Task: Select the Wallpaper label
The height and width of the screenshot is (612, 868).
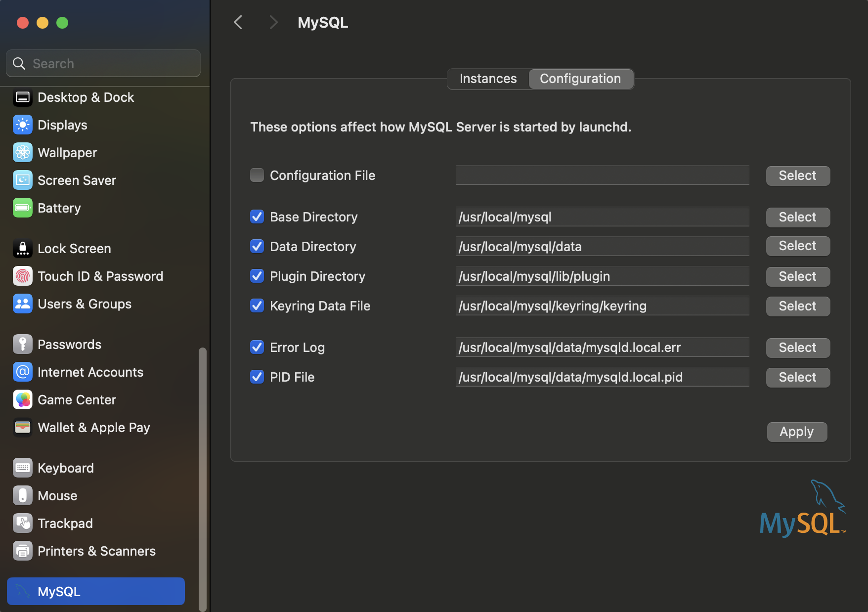Action: coord(67,153)
